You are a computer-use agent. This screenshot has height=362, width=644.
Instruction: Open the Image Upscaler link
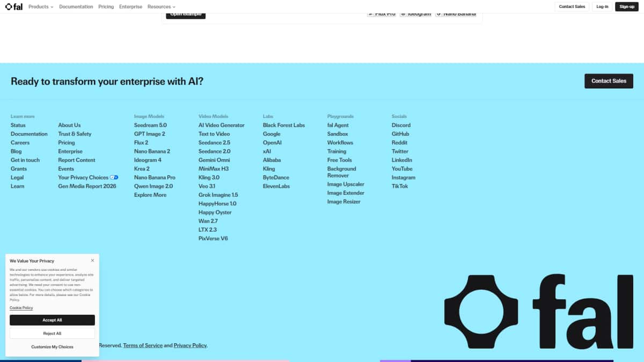coord(346,184)
